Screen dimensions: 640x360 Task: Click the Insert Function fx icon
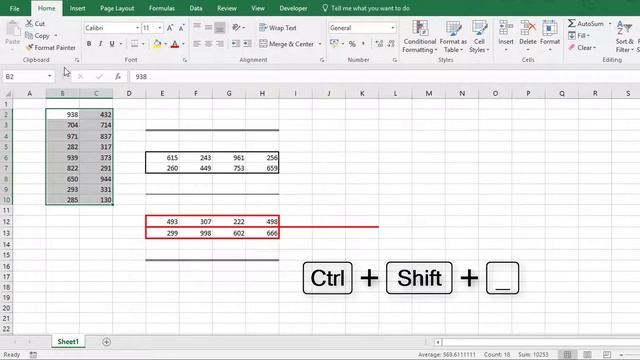coord(118,76)
